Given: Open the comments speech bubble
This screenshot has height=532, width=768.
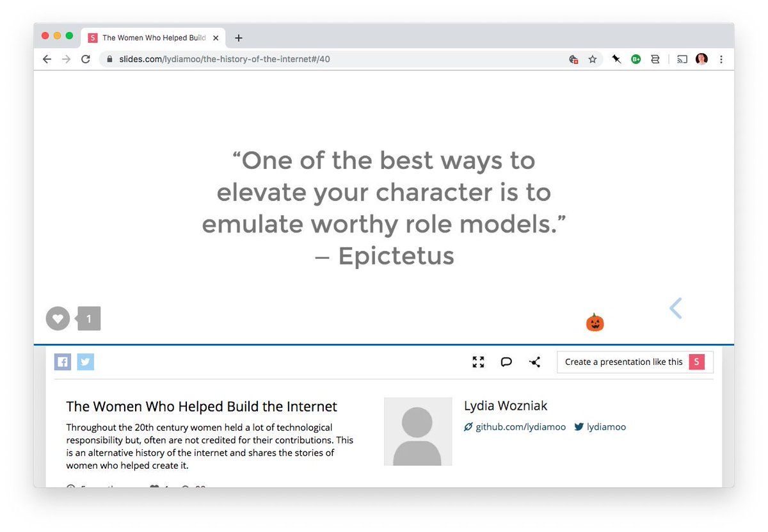Looking at the screenshot, I should click(506, 362).
